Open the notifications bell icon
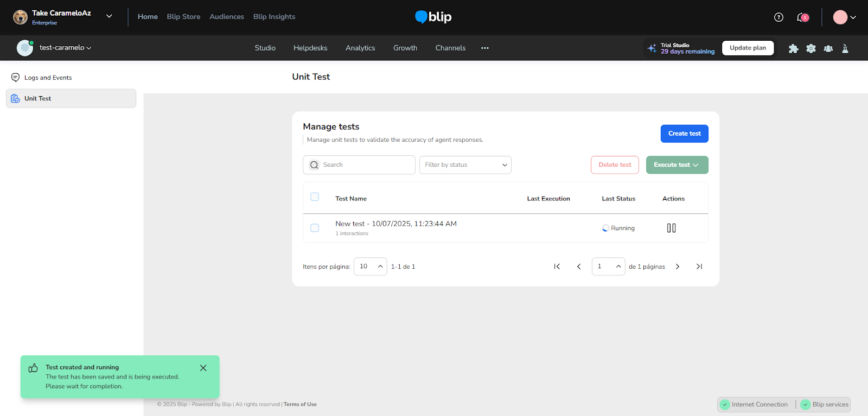This screenshot has height=416, width=868. click(x=801, y=17)
